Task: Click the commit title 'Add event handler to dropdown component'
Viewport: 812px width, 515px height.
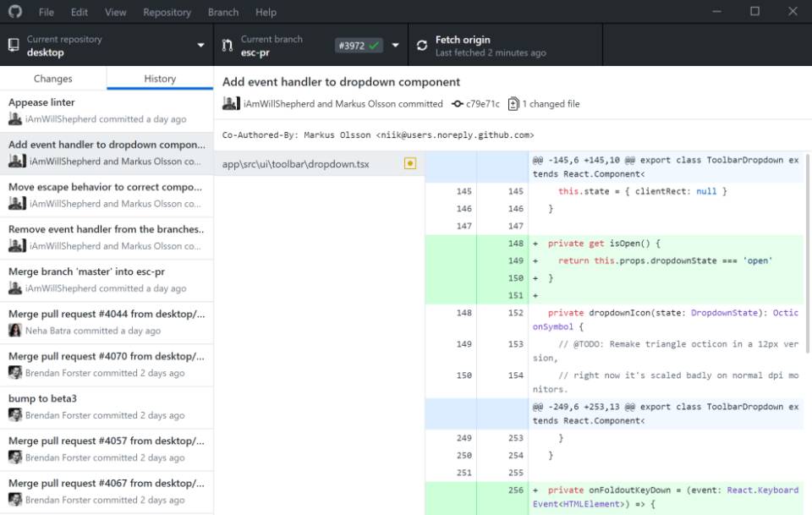Action: coord(341,82)
